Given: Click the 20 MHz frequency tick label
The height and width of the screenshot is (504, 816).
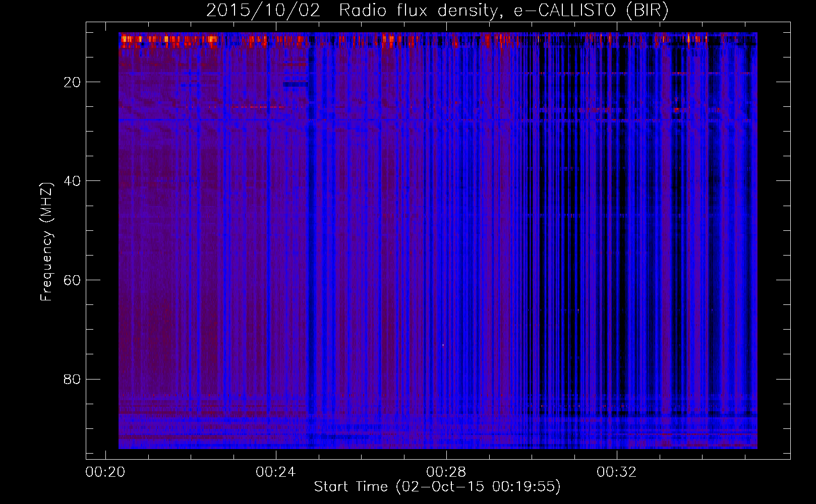Looking at the screenshot, I should pos(72,82).
